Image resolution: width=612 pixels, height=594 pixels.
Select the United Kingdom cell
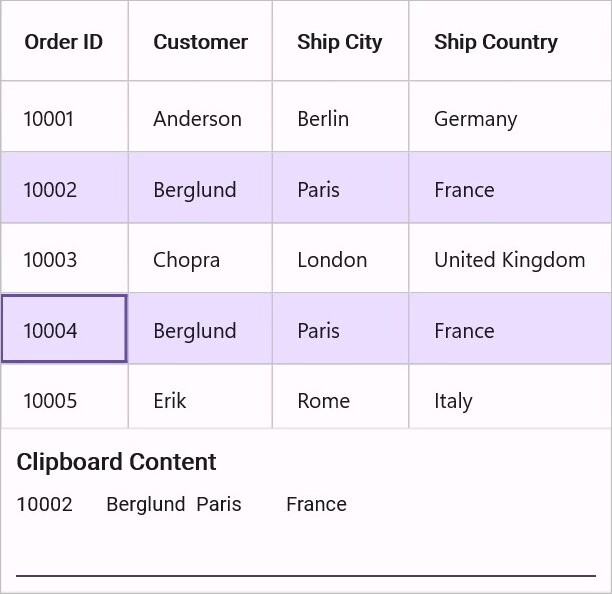[x=510, y=258]
